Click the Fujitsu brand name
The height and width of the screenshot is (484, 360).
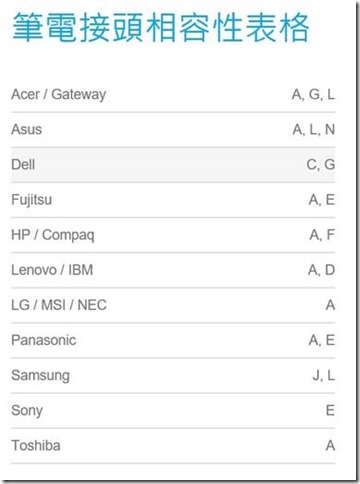pos(32,200)
